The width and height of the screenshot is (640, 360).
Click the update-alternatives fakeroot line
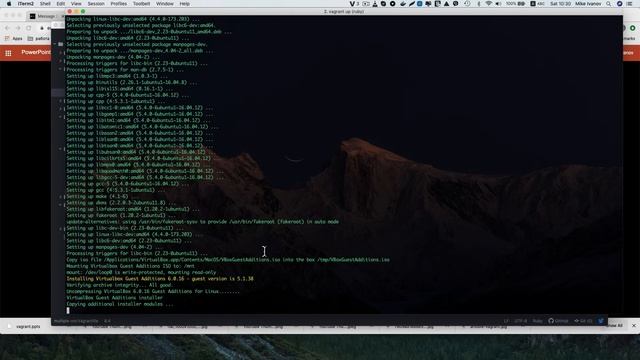click(202, 222)
